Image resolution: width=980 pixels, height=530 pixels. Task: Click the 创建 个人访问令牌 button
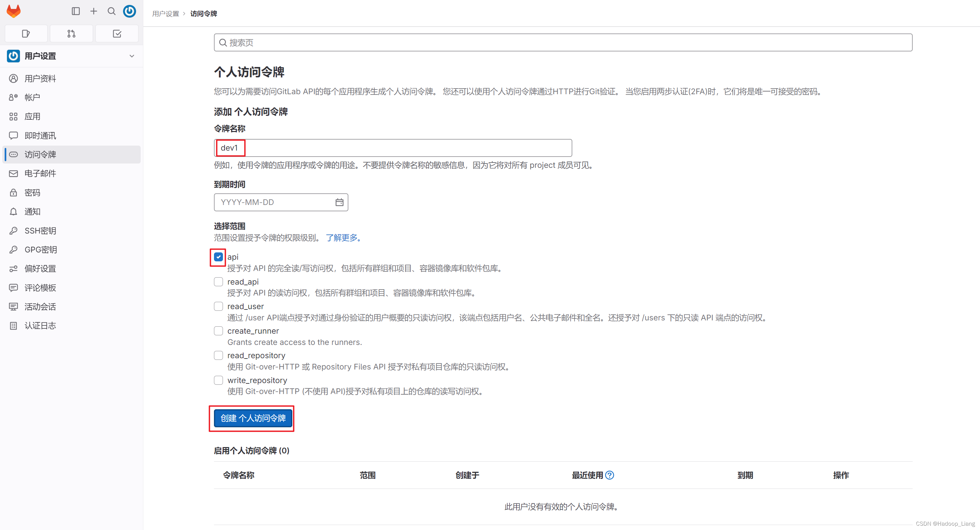pos(253,418)
